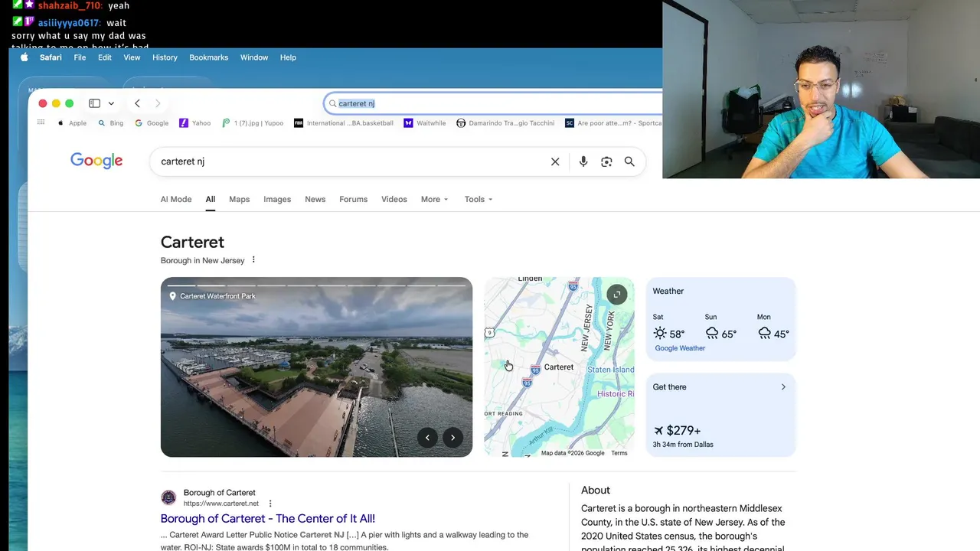Switch to Images tab
This screenshot has width=980, height=551.
[x=277, y=199]
